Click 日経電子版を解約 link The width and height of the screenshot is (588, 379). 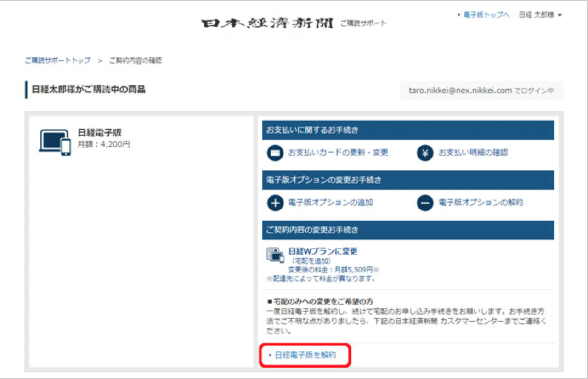(x=305, y=355)
